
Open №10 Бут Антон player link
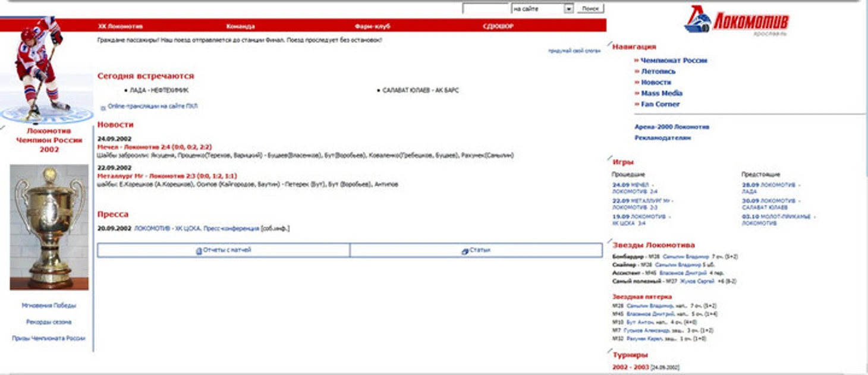[640, 322]
